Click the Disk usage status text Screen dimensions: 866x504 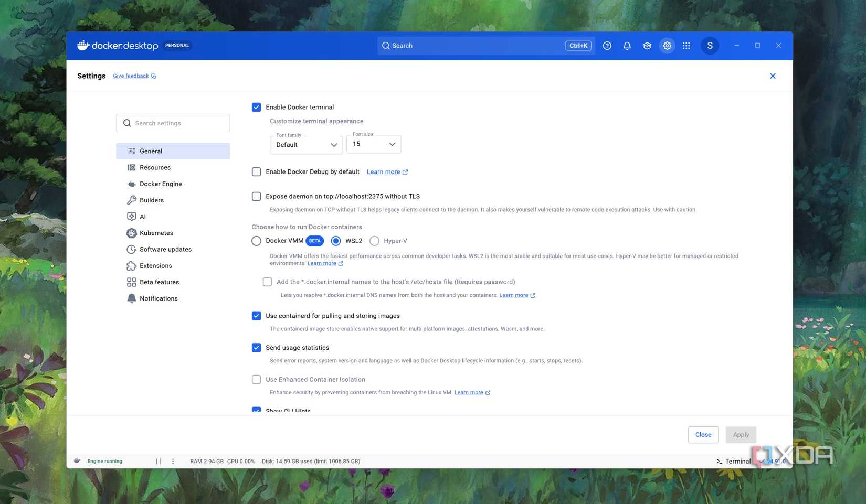coord(311,462)
